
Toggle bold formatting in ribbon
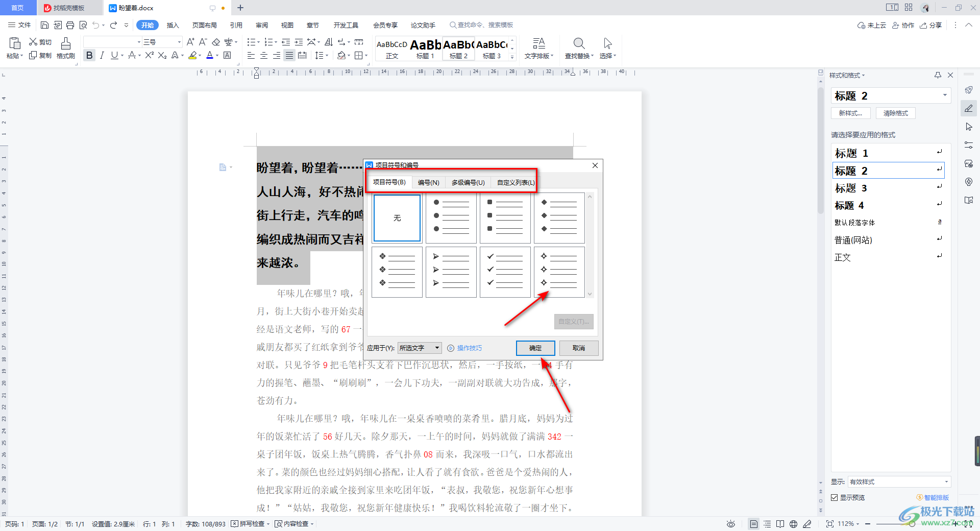pos(90,56)
